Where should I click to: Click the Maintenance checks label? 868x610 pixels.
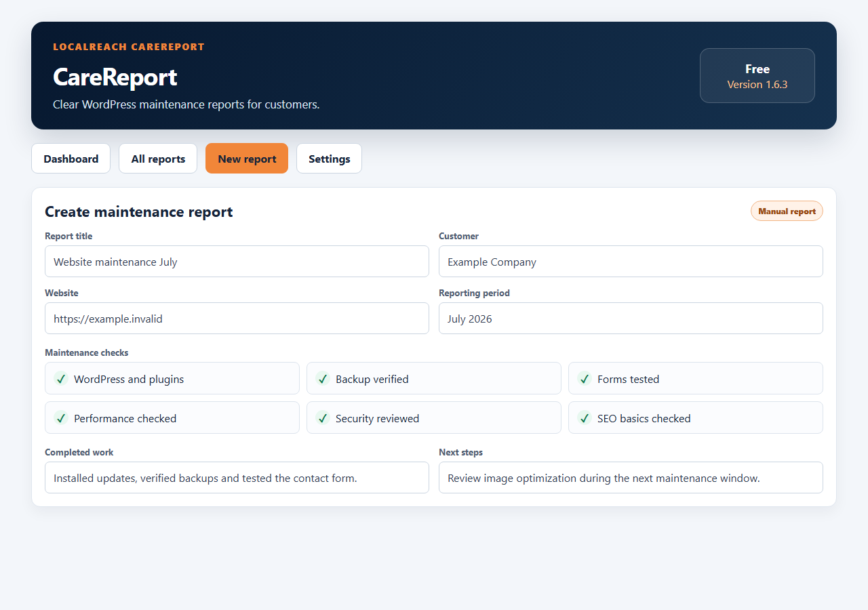pyautogui.click(x=86, y=352)
